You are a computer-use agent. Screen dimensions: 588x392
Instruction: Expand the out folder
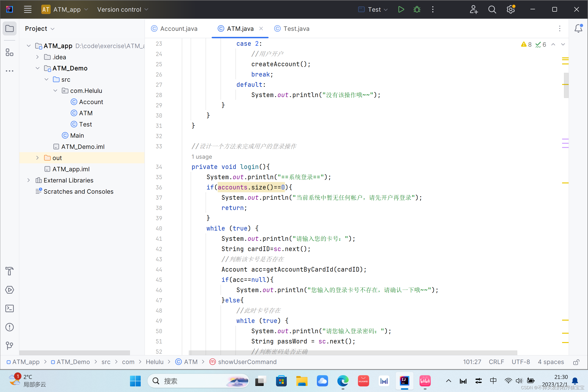[x=37, y=158]
